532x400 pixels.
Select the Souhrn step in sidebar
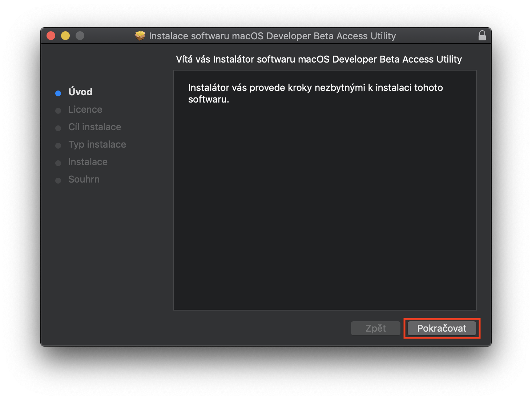tap(84, 179)
